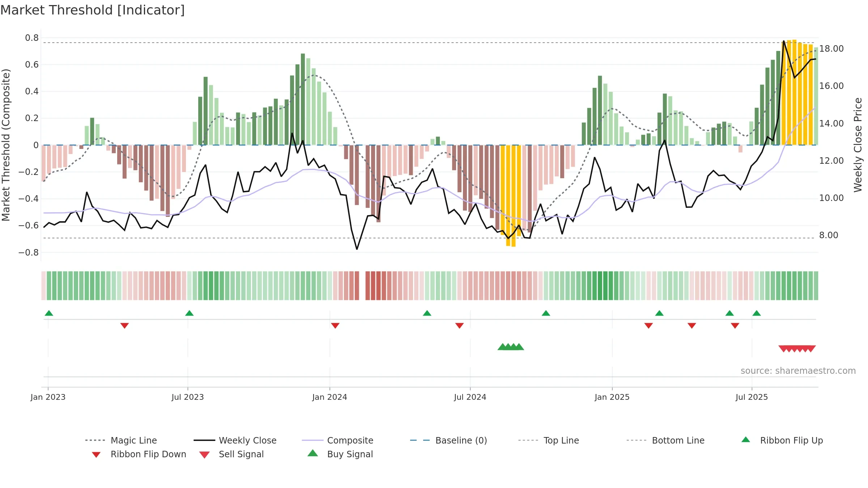This screenshot has width=868, height=488.
Task: Click the last Sell Signal triangle in Sep 2025
Action: coord(811,349)
